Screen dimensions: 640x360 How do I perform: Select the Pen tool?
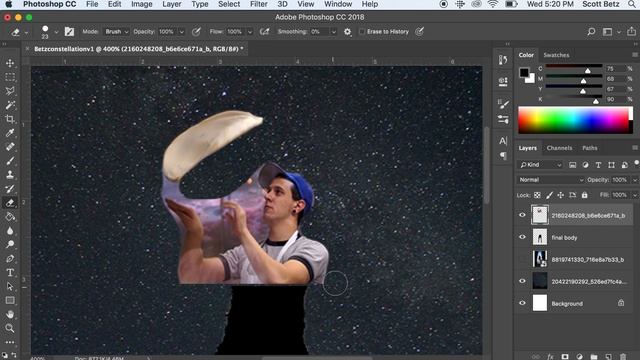click(x=10, y=258)
